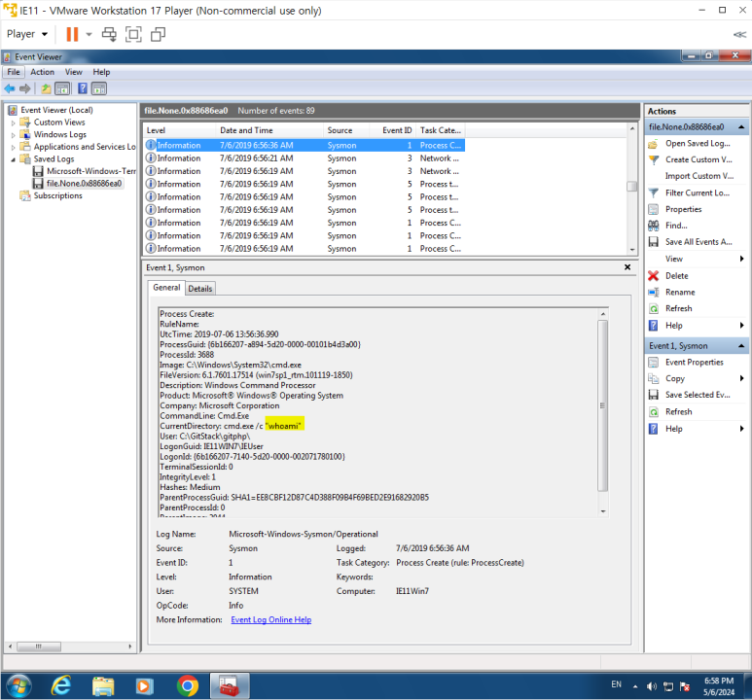Toggle the Show/Hide Console Tree toolbar icon

62,88
